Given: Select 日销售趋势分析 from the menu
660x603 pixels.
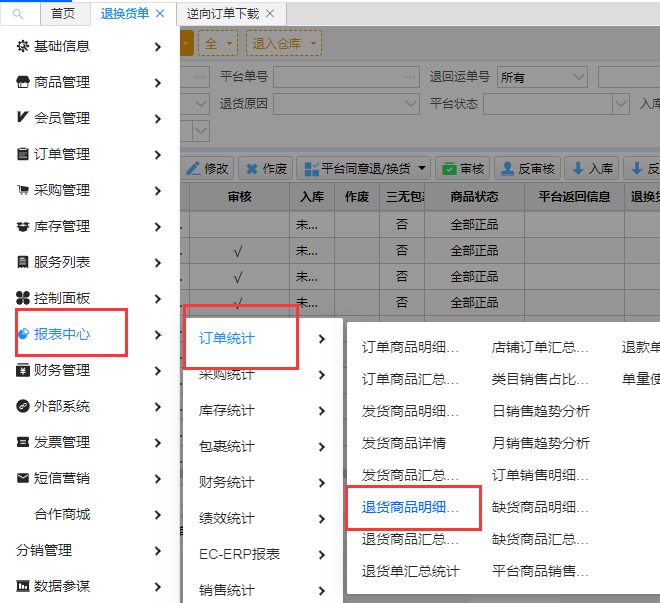Looking at the screenshot, I should [540, 411].
